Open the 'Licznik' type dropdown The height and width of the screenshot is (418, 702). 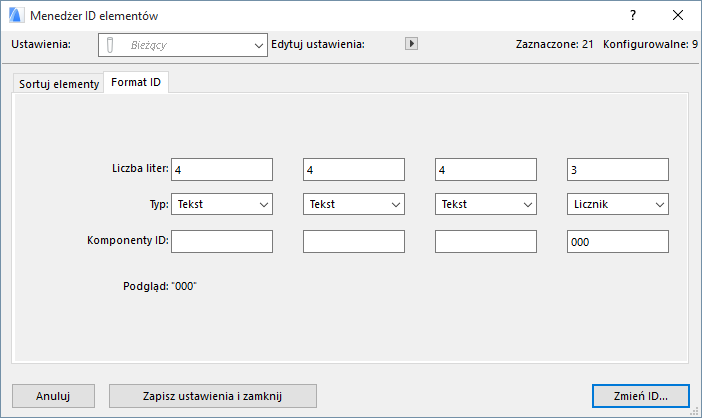coord(617,204)
